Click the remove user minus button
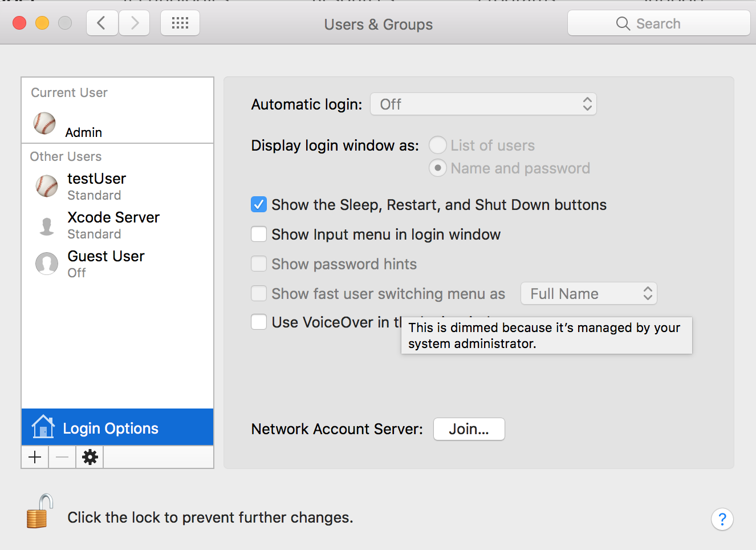The width and height of the screenshot is (756, 550). click(62, 457)
